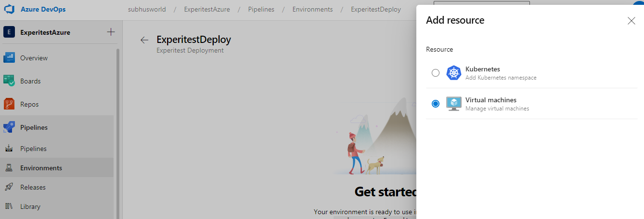Click the sidebar vertical scrollbar
Screen dimensions: 644x219
[117, 133]
